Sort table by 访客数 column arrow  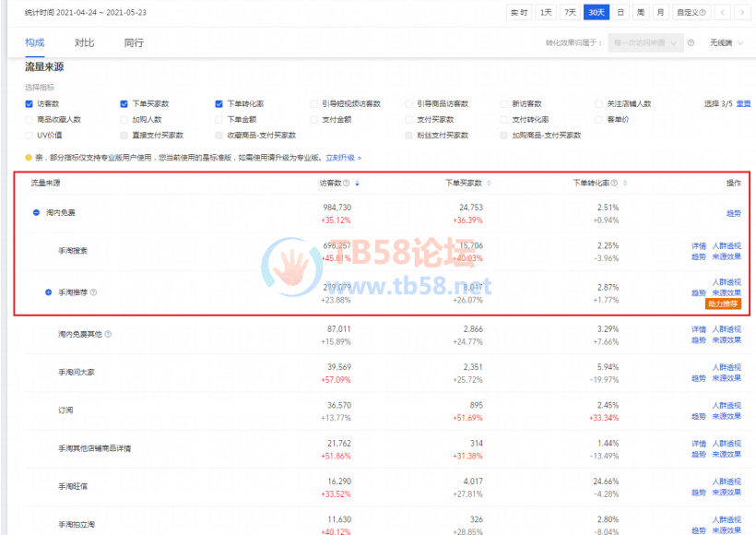358,183
